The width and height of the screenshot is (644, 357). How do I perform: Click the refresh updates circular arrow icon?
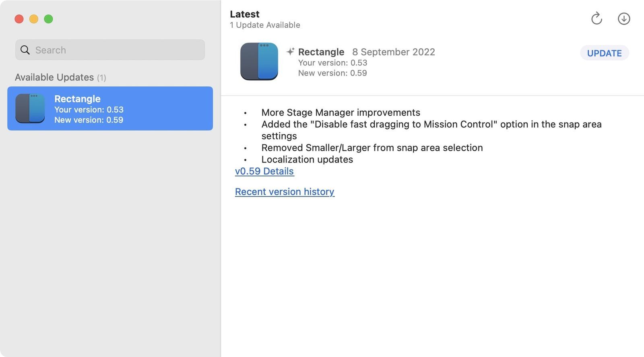coord(596,18)
